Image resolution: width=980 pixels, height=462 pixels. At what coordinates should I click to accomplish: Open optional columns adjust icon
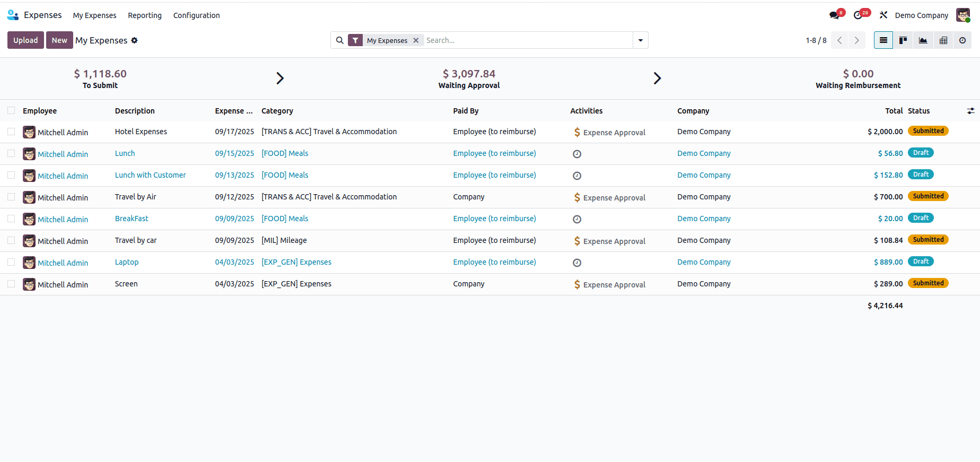[970, 111]
